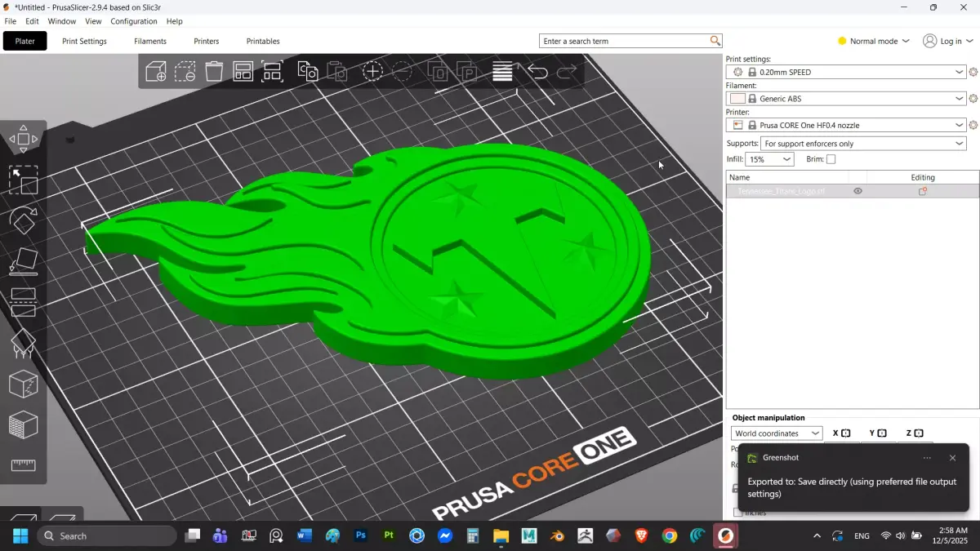Click the Copy toolbar icon
This screenshot has height=551, width=980.
[x=308, y=72]
